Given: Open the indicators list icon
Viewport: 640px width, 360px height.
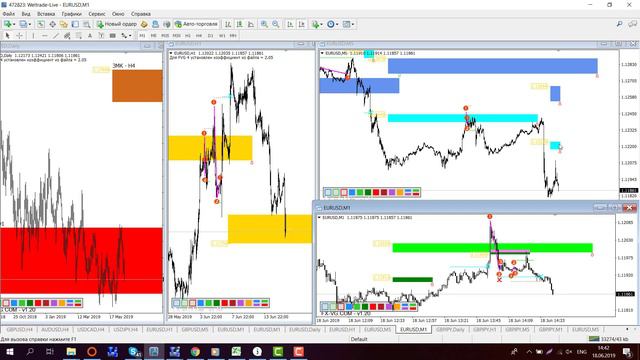Looking at the screenshot, I should (315, 24).
